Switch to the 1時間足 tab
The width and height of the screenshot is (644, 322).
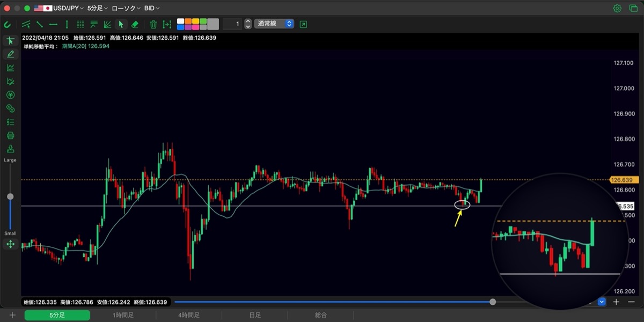[x=123, y=316]
